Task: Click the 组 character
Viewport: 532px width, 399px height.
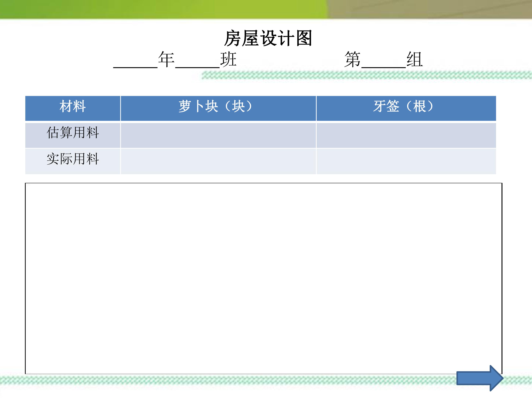Action: [415, 59]
